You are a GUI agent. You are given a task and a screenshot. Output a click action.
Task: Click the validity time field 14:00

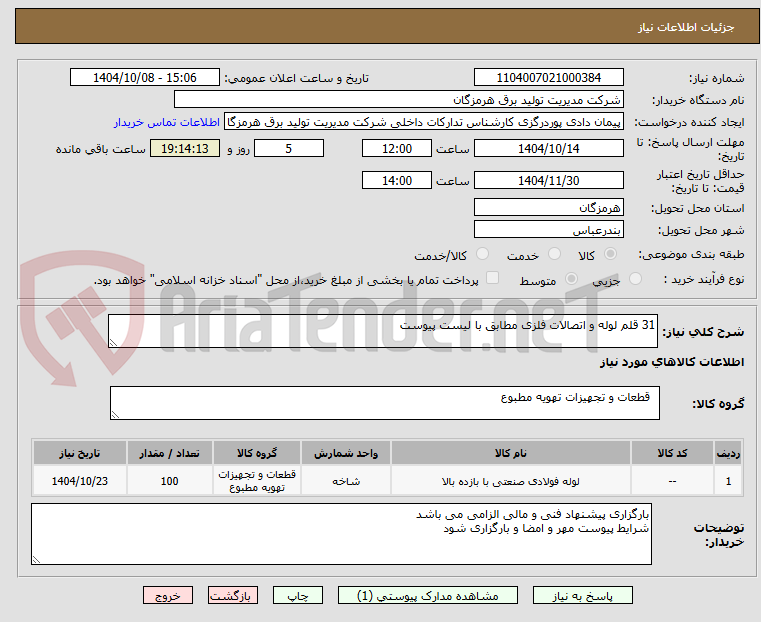click(x=397, y=180)
